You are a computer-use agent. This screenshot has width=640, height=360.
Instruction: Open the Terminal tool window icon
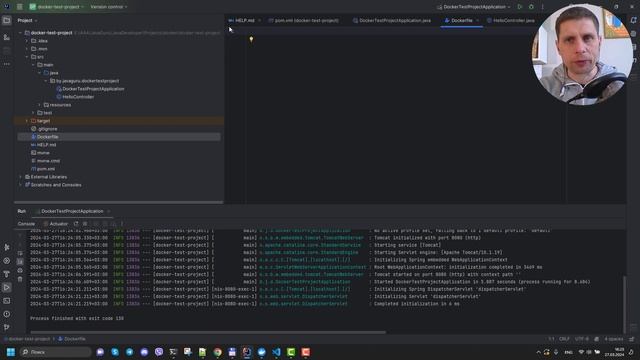7,301
